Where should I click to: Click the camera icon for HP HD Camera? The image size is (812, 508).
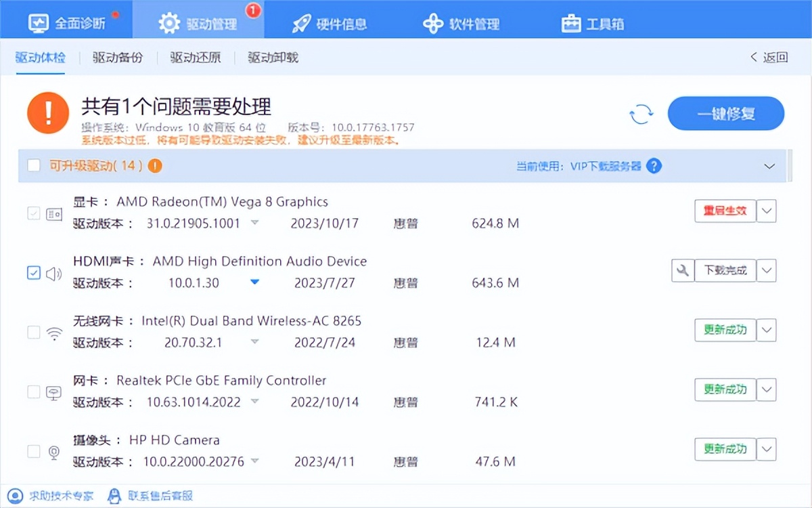point(55,451)
